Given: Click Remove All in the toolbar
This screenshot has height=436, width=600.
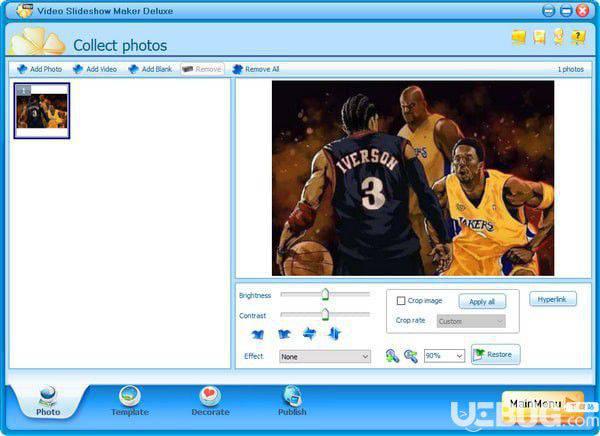Looking at the screenshot, I should 256,69.
